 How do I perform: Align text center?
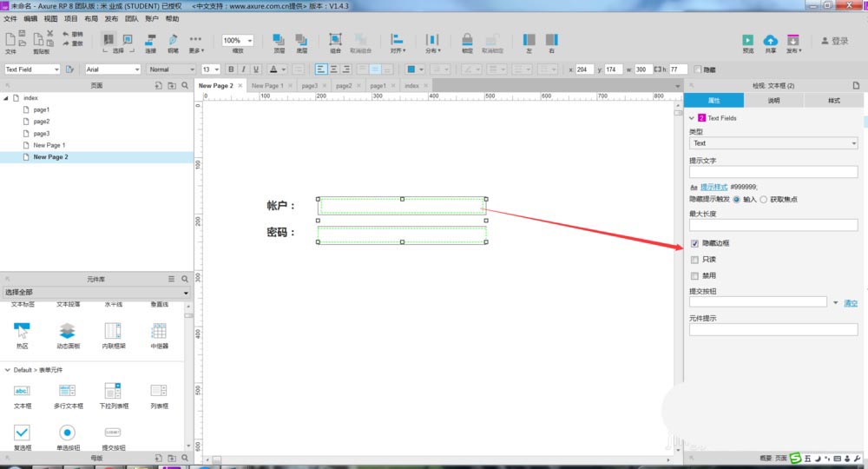point(333,69)
